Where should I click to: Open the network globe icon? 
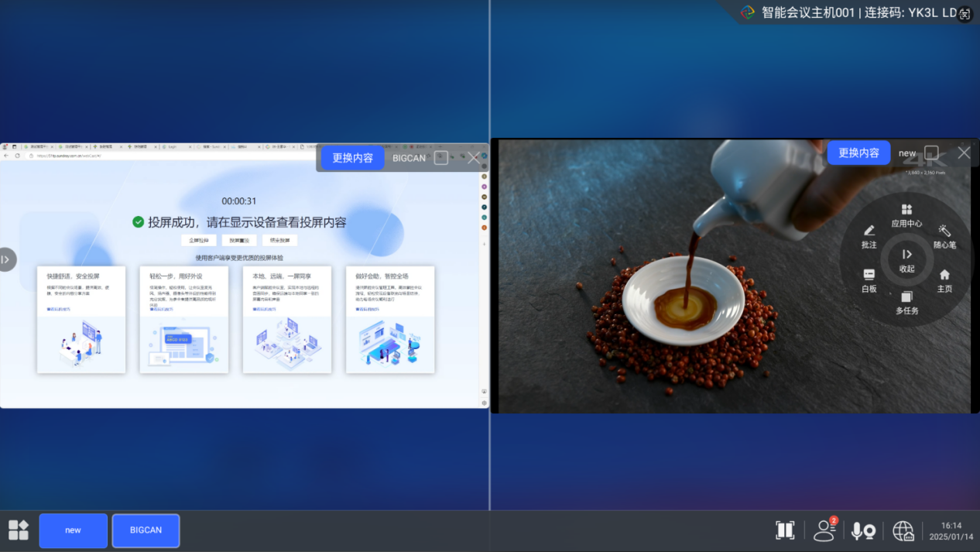(903, 530)
